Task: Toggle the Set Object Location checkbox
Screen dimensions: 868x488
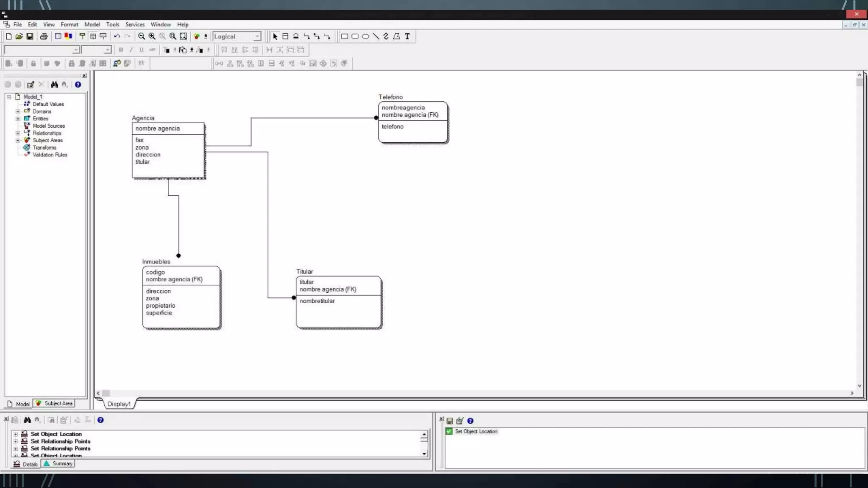Action: pyautogui.click(x=449, y=431)
